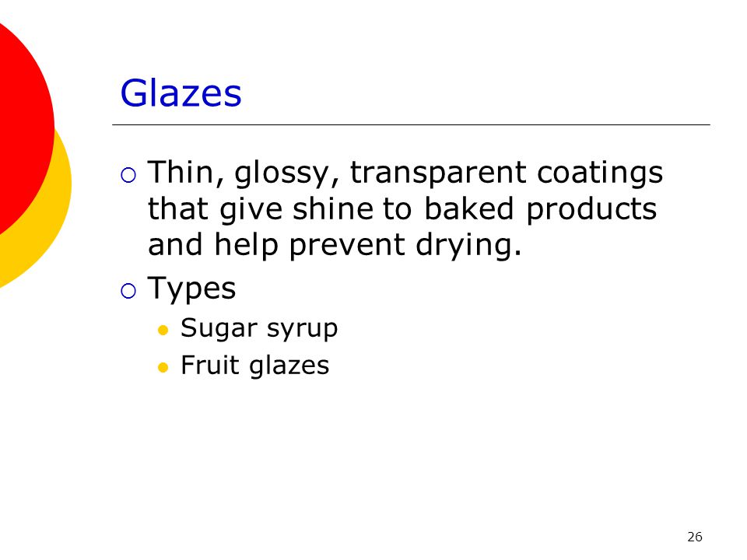Select the hollow bullet before "Thin, glossy"

click(x=128, y=175)
